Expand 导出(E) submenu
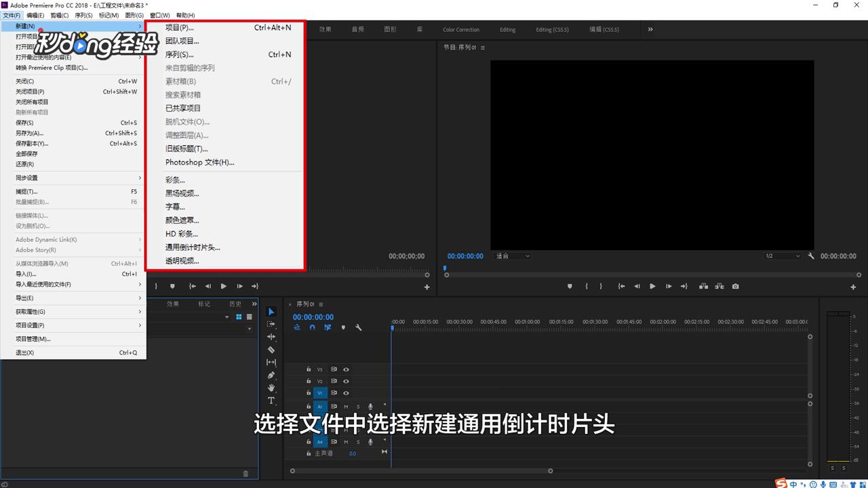Screen dimensions: 868x488 point(73,298)
